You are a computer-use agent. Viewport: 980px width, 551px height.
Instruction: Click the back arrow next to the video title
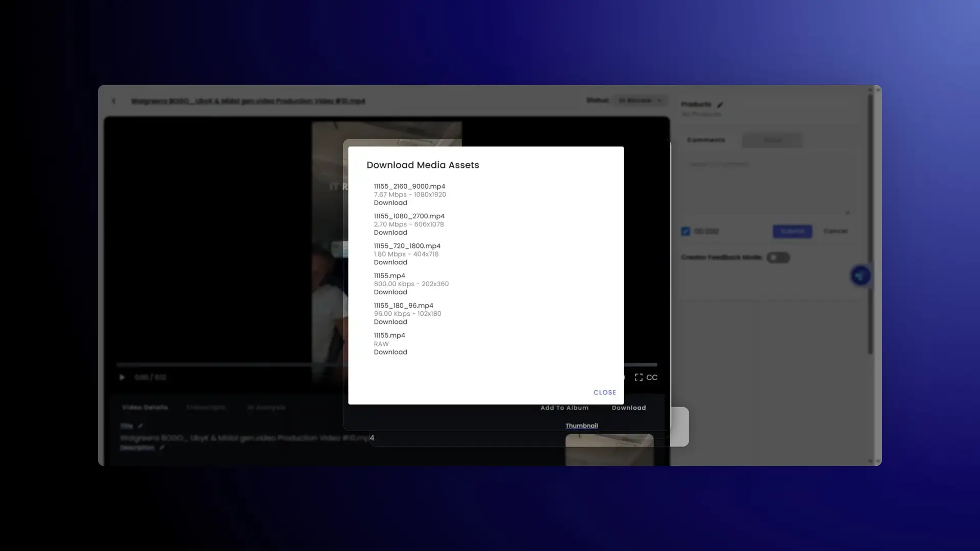coord(113,101)
